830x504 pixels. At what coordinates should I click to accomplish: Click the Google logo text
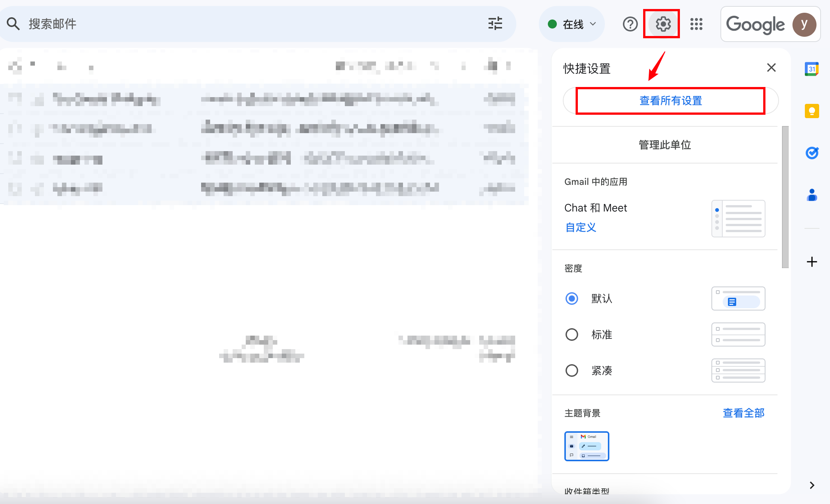755,24
